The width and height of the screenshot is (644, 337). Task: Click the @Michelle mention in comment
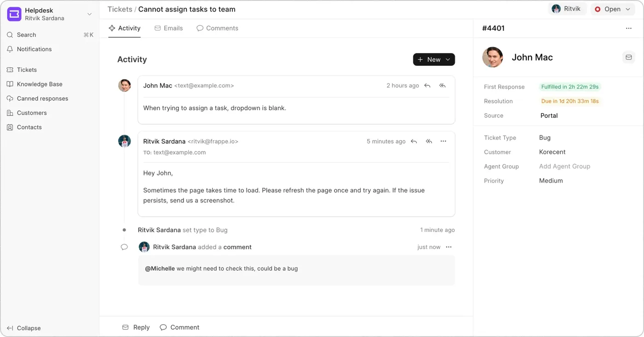pos(160,268)
